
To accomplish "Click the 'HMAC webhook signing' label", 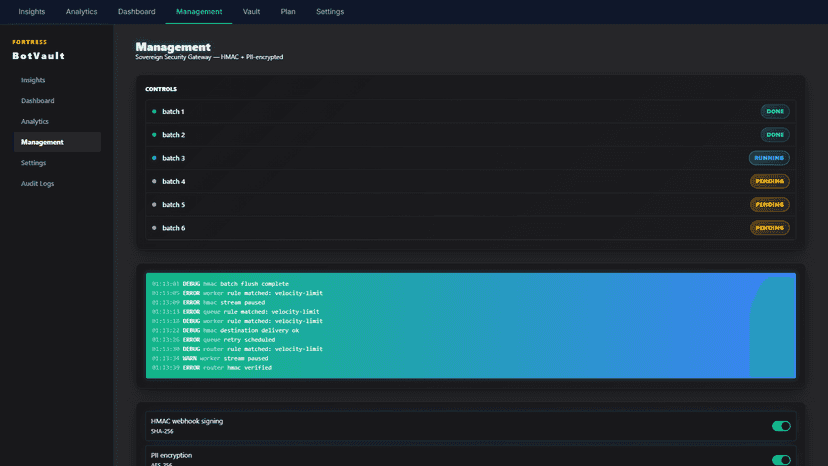I will [x=187, y=421].
